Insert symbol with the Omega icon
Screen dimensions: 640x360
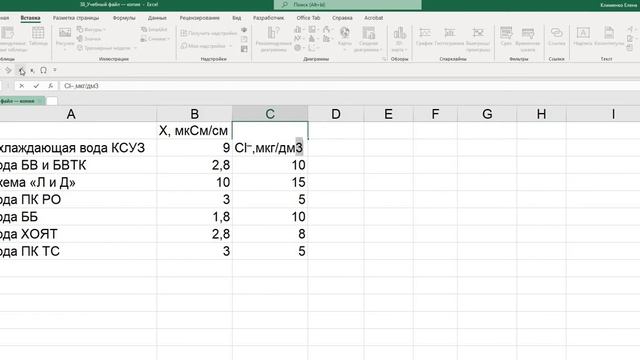coord(43,70)
